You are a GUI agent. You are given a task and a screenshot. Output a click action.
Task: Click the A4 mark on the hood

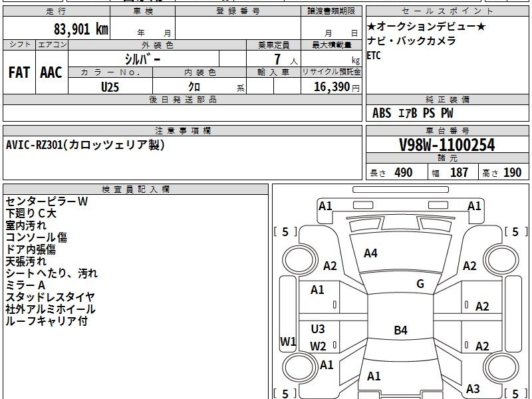370,253
